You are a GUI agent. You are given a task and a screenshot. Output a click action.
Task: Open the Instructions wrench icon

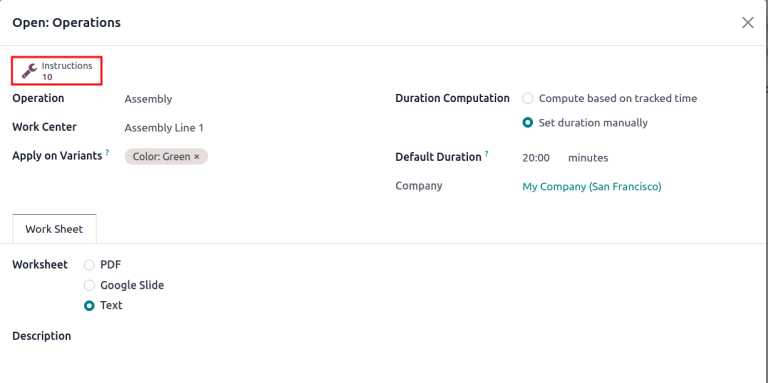[x=29, y=71]
